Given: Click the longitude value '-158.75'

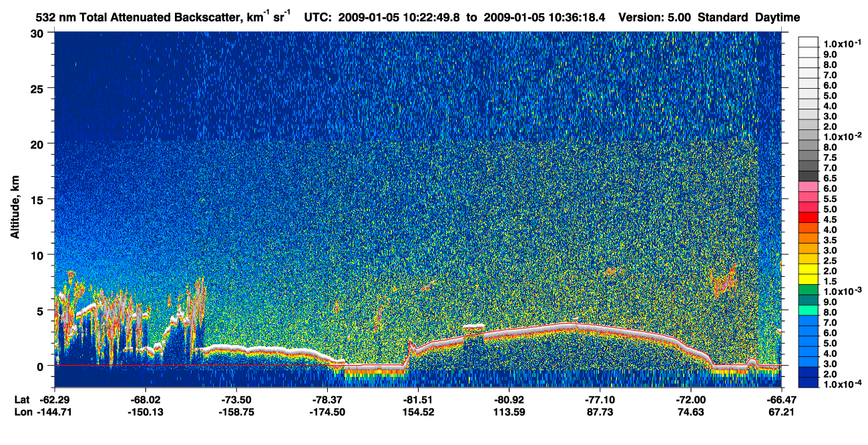Looking at the screenshot, I should pos(236,412).
